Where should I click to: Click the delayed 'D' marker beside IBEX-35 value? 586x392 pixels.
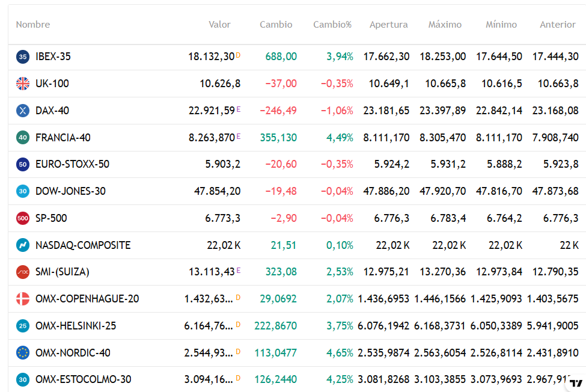[x=238, y=55]
